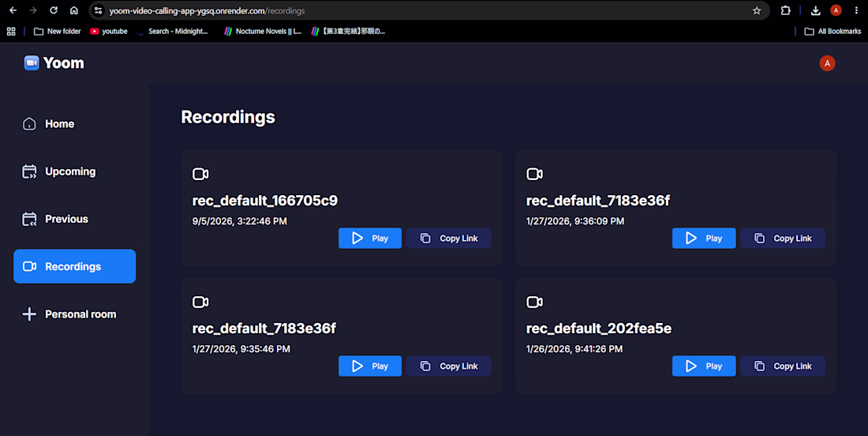Go to Home in the sidebar
868x436 pixels.
click(x=75, y=123)
